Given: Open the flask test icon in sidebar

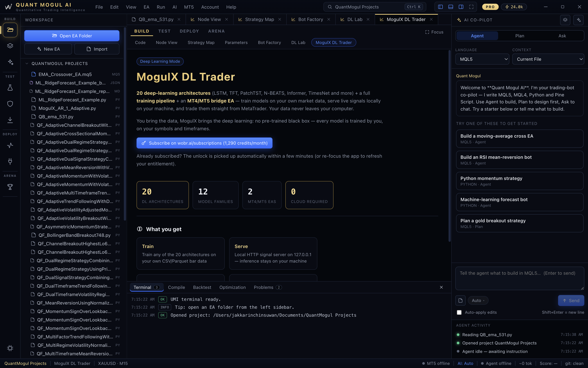Looking at the screenshot, I should (10, 88).
